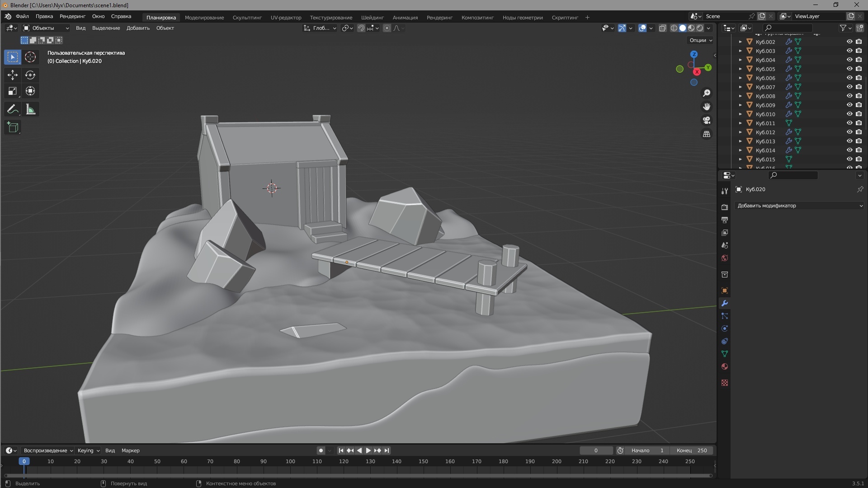Expand Куб.011 in outliner
868x488 pixels.
point(740,123)
